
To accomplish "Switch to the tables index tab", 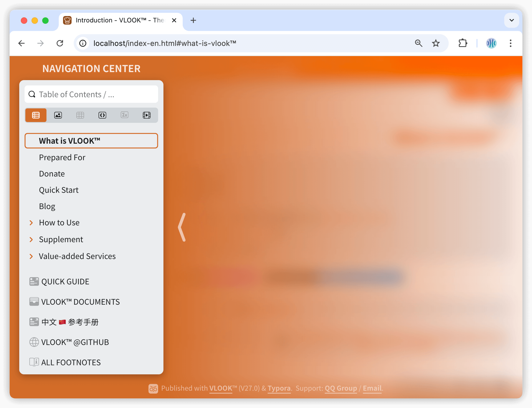I will pyautogui.click(x=80, y=115).
